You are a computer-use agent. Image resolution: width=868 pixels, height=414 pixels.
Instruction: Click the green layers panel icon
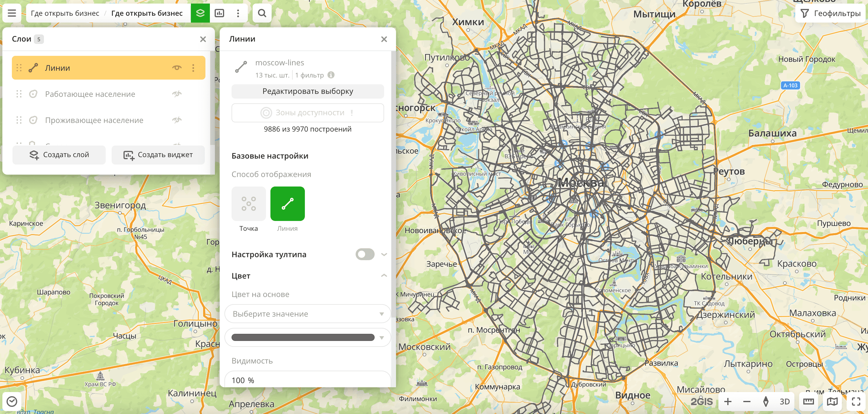point(200,13)
